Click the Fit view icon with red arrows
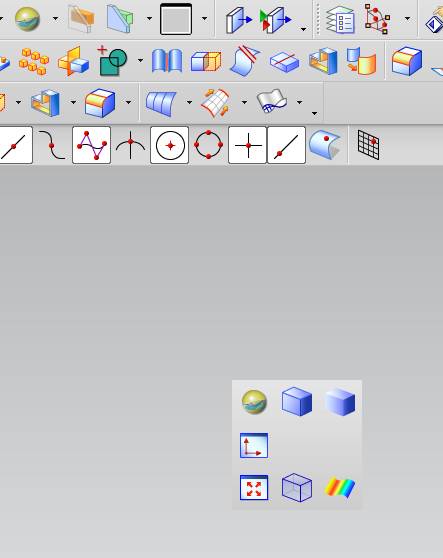The height and width of the screenshot is (558, 443). click(254, 488)
